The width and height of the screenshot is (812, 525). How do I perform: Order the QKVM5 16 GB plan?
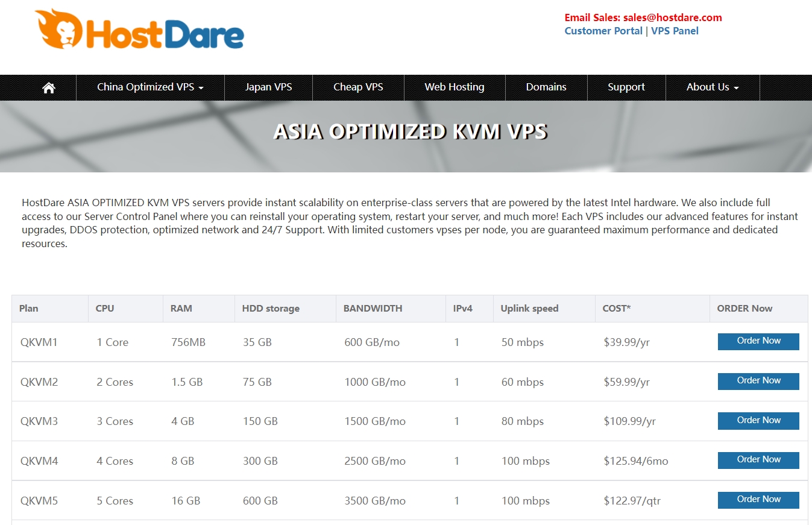[x=758, y=500]
